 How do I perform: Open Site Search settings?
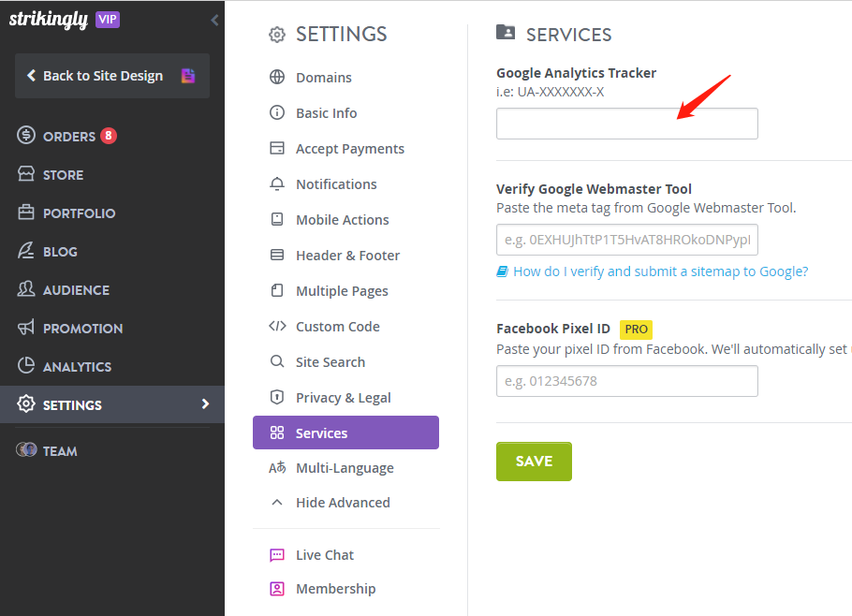coord(330,362)
